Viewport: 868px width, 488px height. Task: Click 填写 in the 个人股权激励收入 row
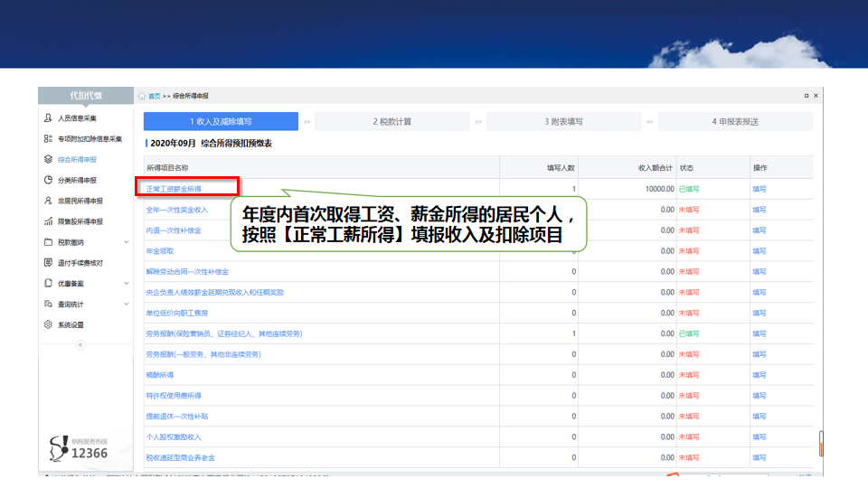tap(759, 436)
